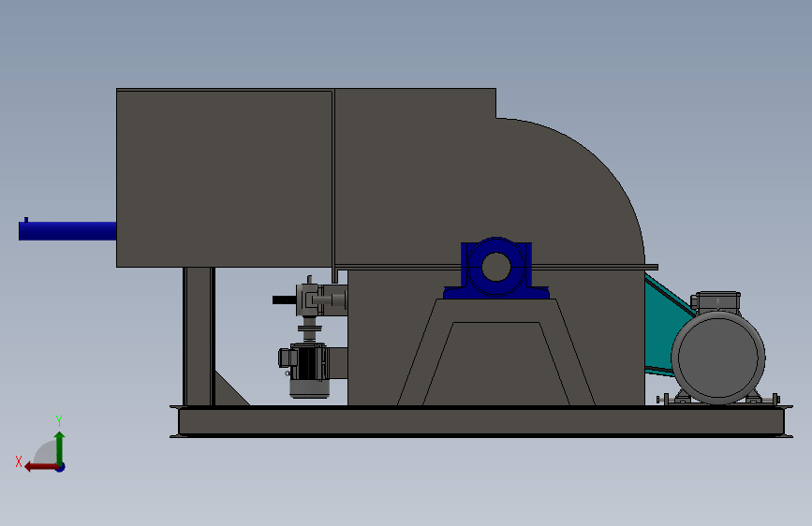Select the left rectangular feed housing
812x526 pixels.
(224, 179)
